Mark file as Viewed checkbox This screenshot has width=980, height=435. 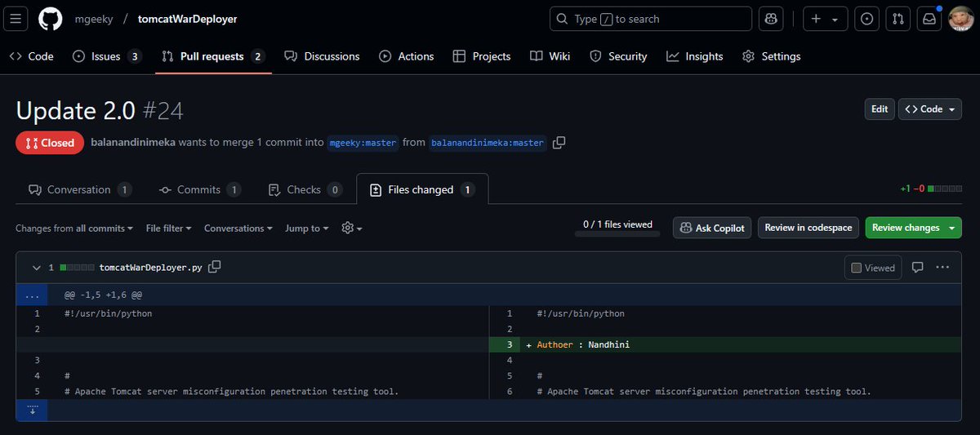pos(873,268)
